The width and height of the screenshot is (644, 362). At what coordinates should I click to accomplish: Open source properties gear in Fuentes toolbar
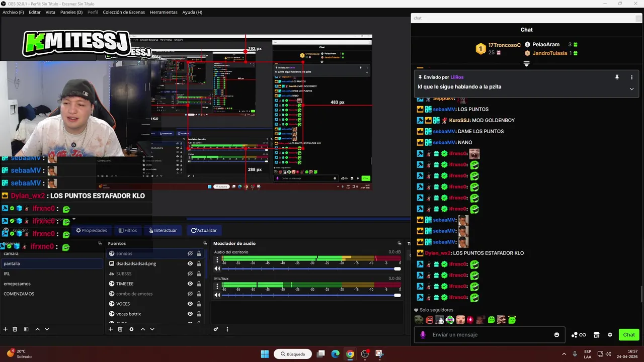point(131,329)
